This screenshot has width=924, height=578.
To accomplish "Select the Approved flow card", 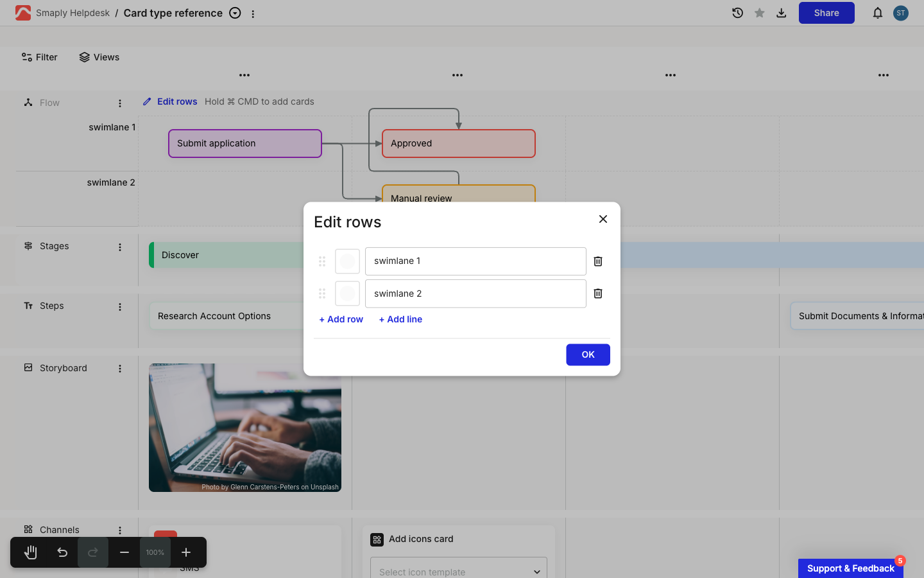I will [x=459, y=143].
